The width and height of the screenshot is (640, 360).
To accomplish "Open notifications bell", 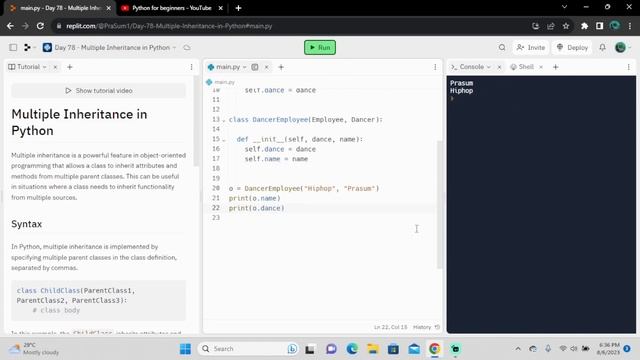I will coord(602,47).
